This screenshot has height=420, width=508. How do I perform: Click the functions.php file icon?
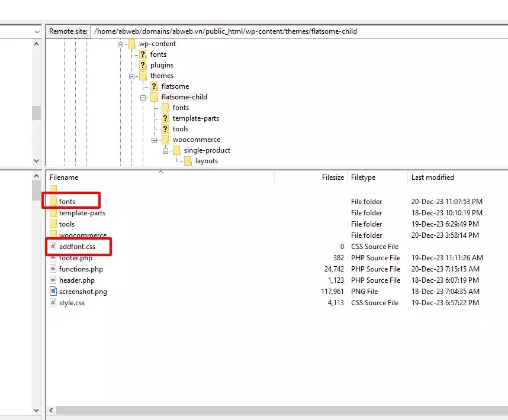[x=53, y=269]
